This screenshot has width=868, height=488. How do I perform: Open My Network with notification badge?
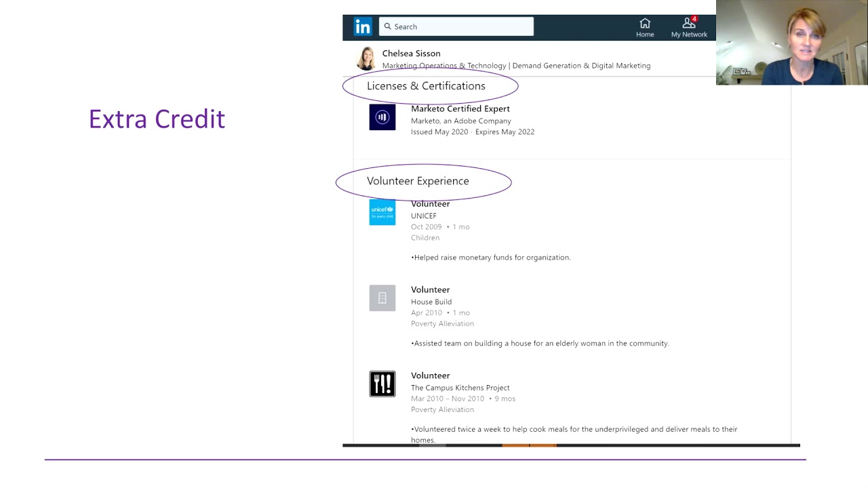689,28
